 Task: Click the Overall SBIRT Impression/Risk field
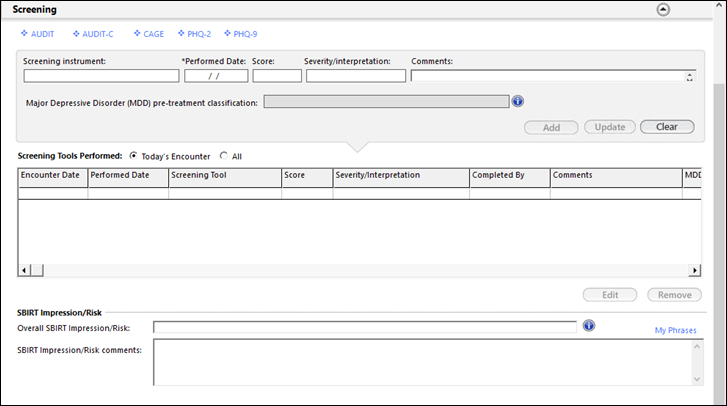pyautogui.click(x=365, y=327)
